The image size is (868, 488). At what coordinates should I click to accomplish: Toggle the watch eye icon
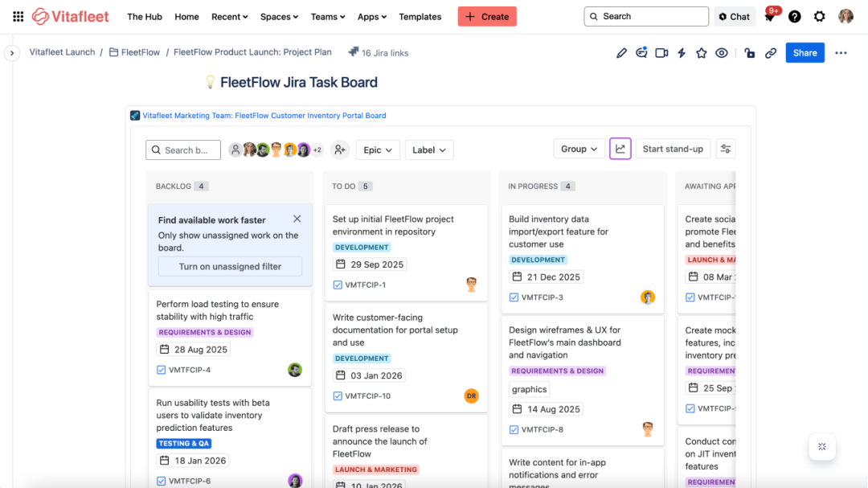tap(721, 53)
